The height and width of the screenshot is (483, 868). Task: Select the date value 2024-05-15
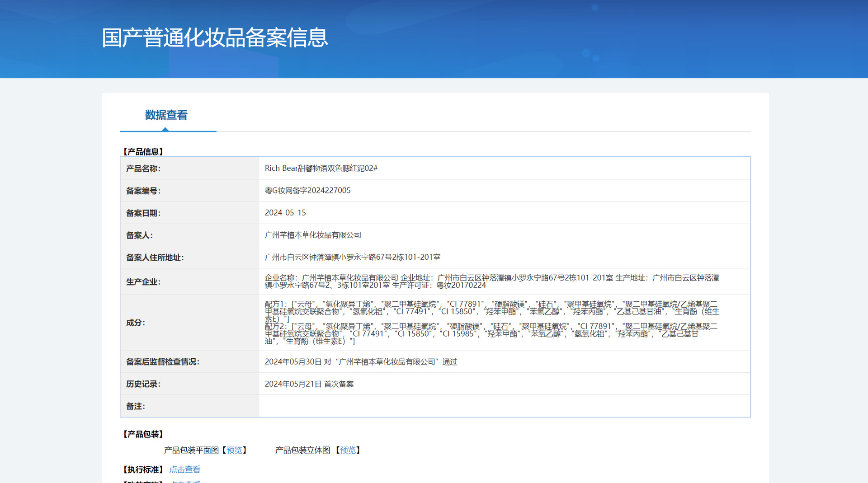click(x=285, y=212)
